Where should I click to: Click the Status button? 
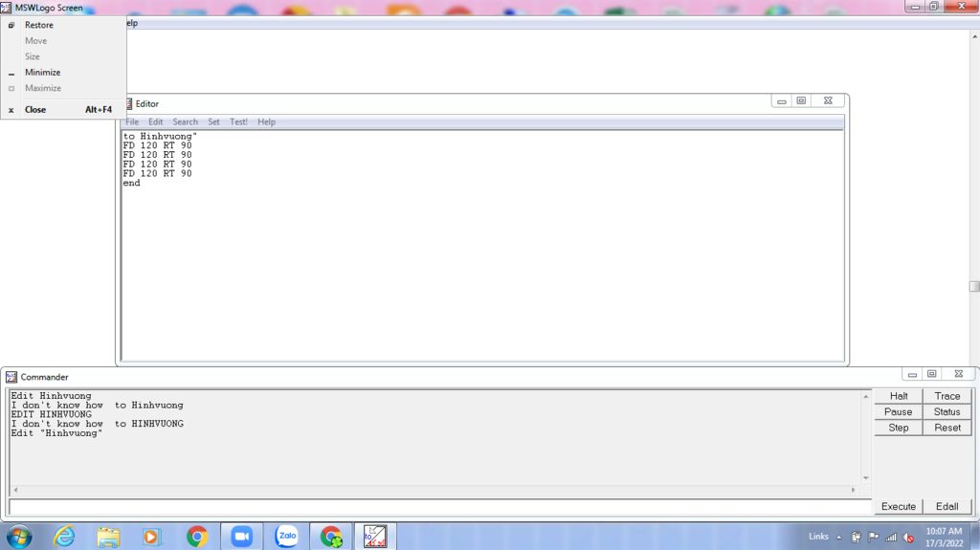click(947, 412)
